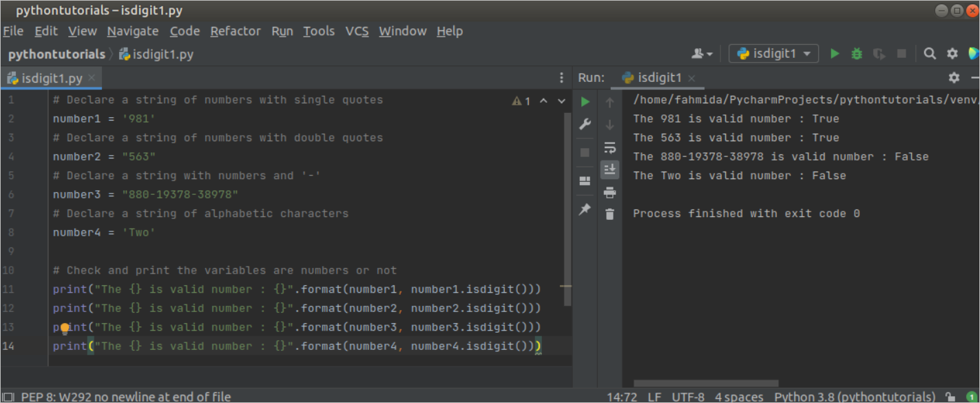This screenshot has height=403, width=980.
Task: Open editor tab options with vertical ellipsis
Action: pyautogui.click(x=561, y=77)
